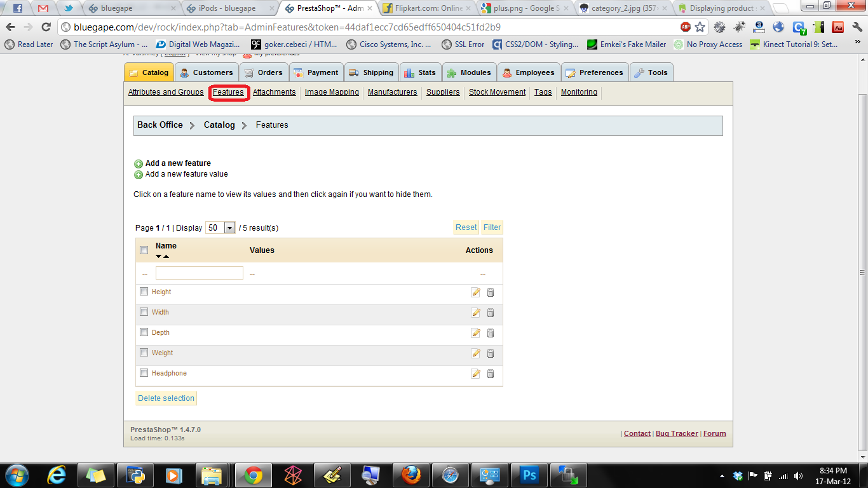Open the Preferences tab
This screenshot has width=868, height=488.
pyautogui.click(x=595, y=72)
